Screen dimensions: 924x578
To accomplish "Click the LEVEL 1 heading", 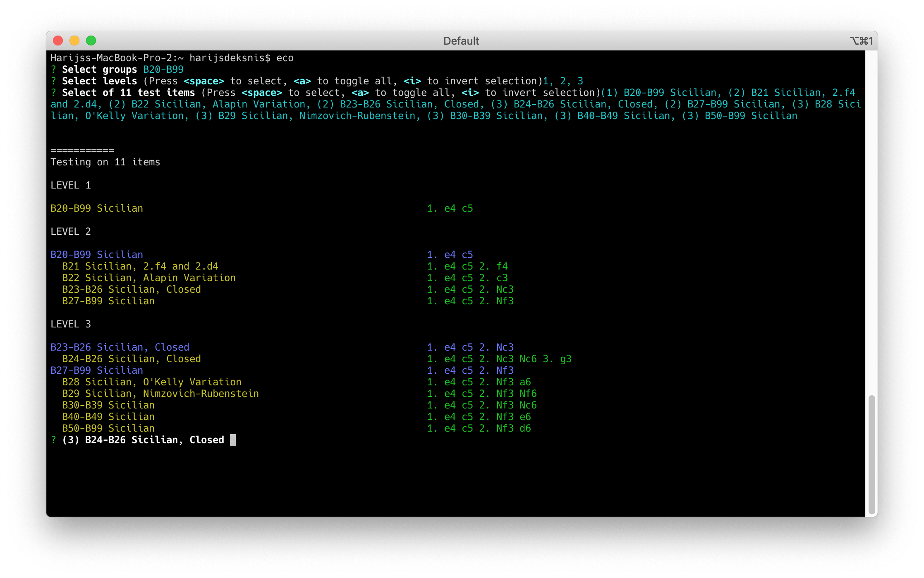I will (70, 185).
